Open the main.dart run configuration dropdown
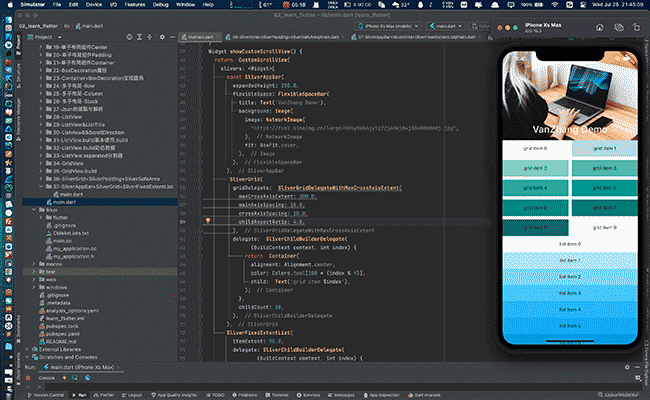 click(x=446, y=26)
